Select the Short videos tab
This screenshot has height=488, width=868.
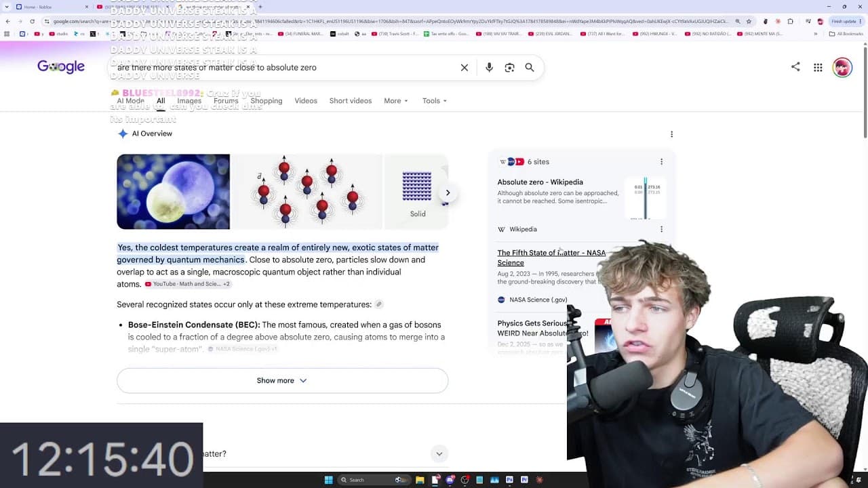[351, 101]
